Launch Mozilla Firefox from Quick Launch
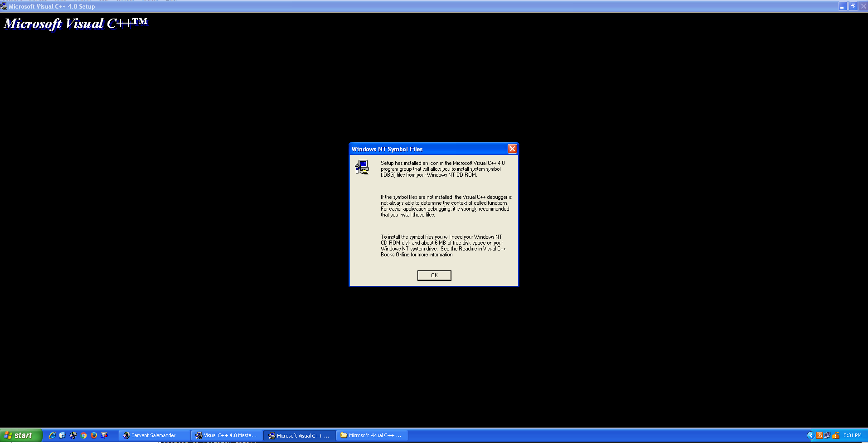The width and height of the screenshot is (868, 443). click(x=94, y=435)
